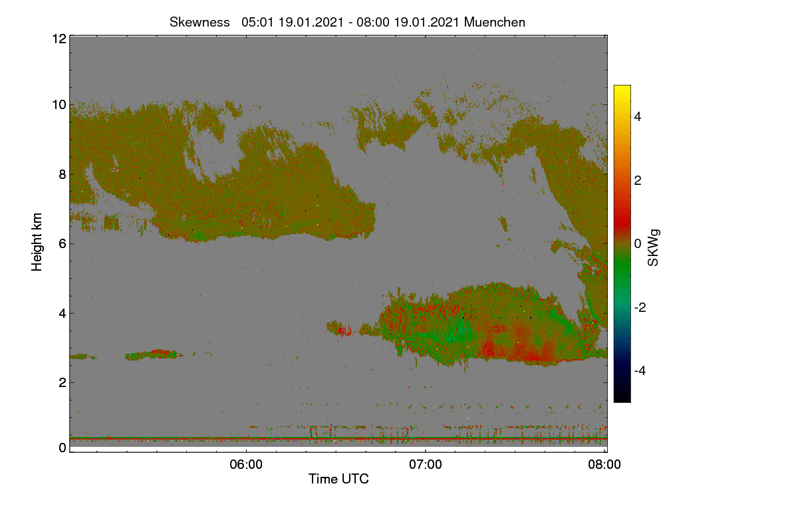
Task: Click the small cloud layer near 05:30
Action: point(154,354)
